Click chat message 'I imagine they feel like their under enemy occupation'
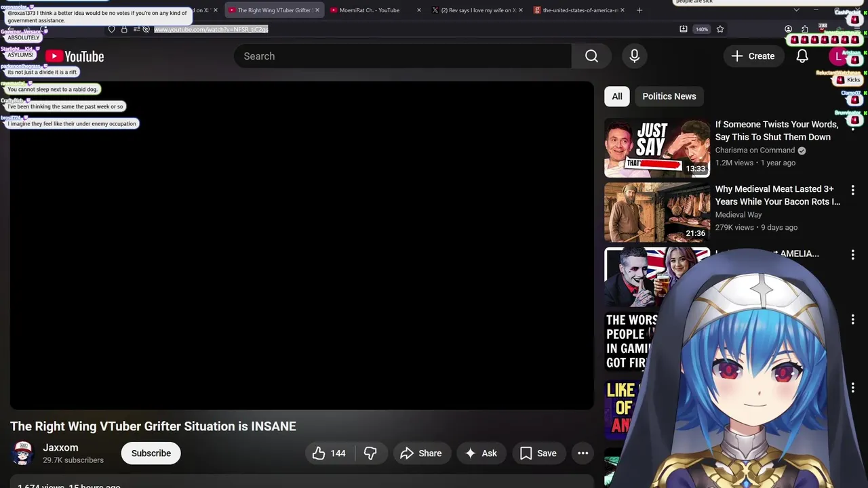Viewport: 868px width, 488px height. point(72,123)
